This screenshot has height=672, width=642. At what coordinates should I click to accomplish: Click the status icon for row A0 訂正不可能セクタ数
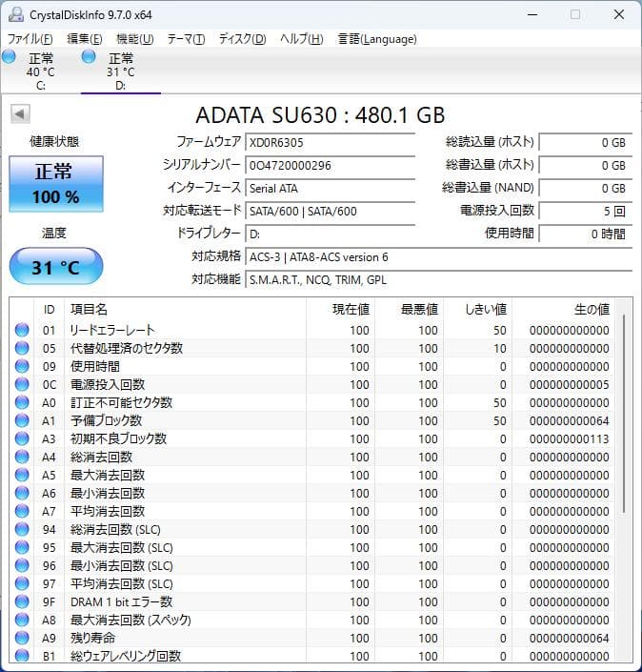click(22, 402)
